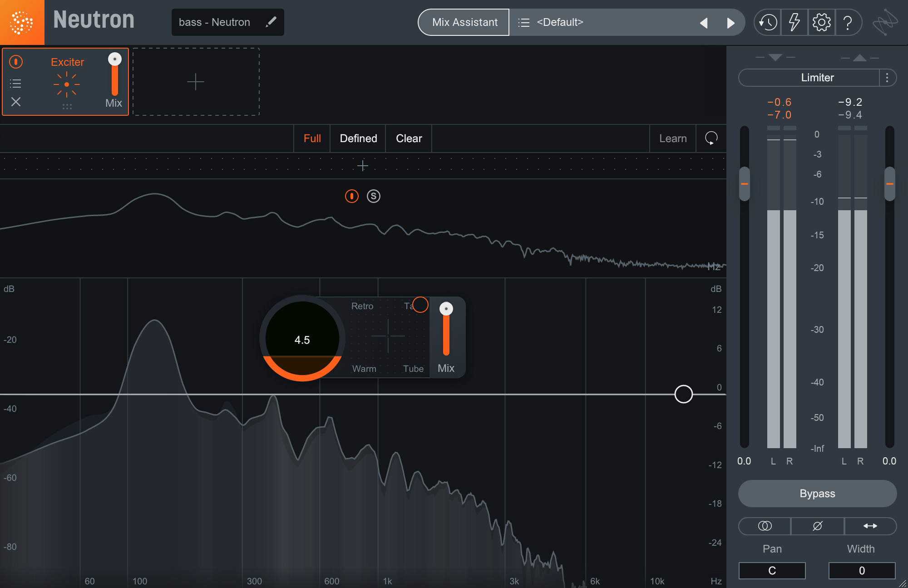Viewport: 908px width, 588px height.
Task: Click the window resize grip corner
Action: point(903,583)
